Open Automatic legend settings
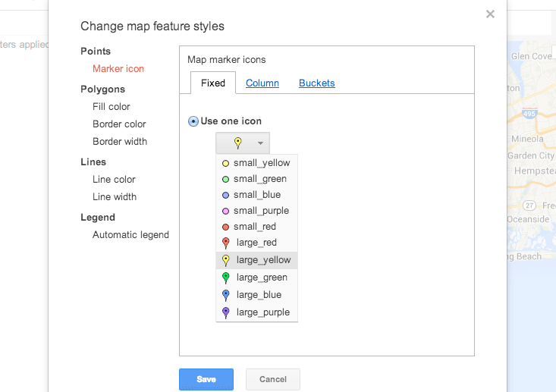 130,235
